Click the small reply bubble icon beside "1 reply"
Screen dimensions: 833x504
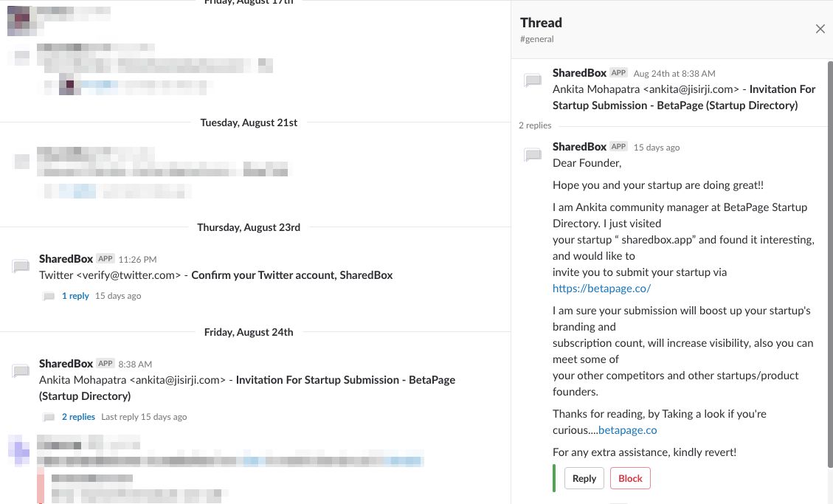click(x=49, y=295)
